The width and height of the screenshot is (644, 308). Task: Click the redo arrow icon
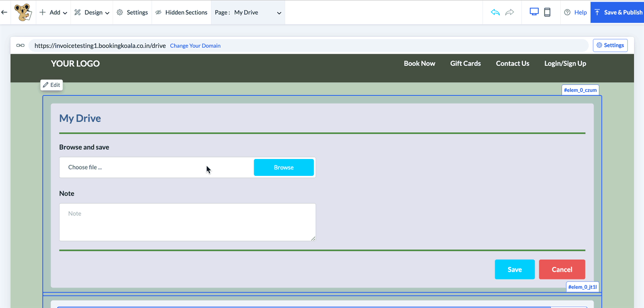coord(509,12)
